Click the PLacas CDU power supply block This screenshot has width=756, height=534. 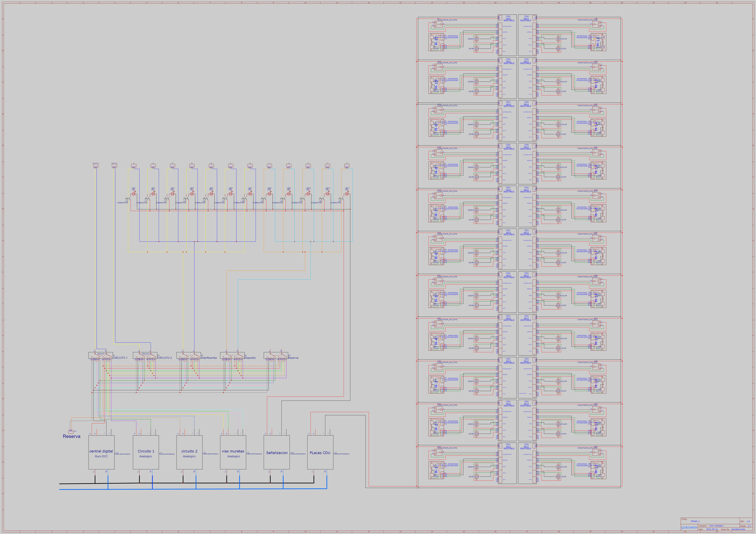tap(320, 452)
